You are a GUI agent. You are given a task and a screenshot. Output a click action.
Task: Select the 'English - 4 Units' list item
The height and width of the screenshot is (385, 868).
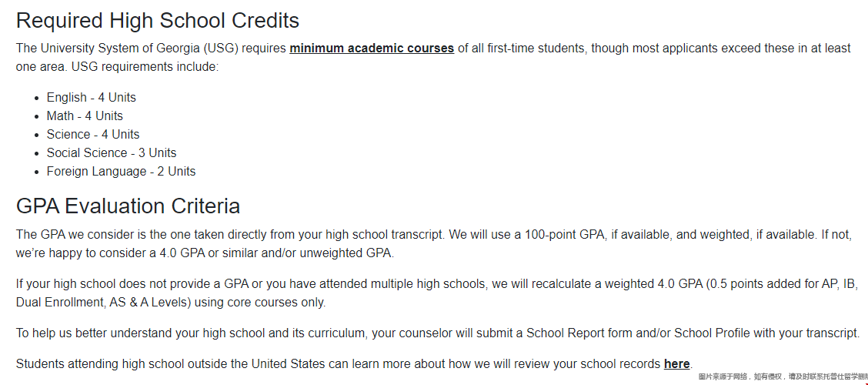(x=92, y=98)
